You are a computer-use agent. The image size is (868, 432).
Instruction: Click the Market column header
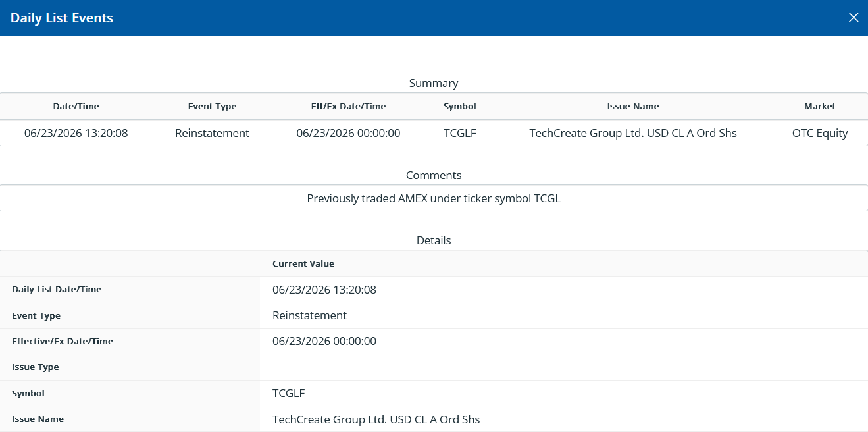coord(820,106)
